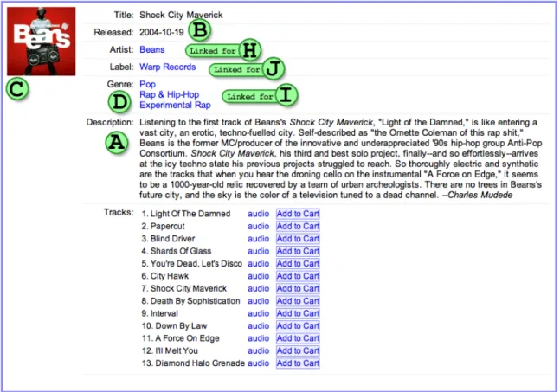This screenshot has height=392, width=560.
Task: Add Shards Of Glass to cart
Action: pos(298,251)
